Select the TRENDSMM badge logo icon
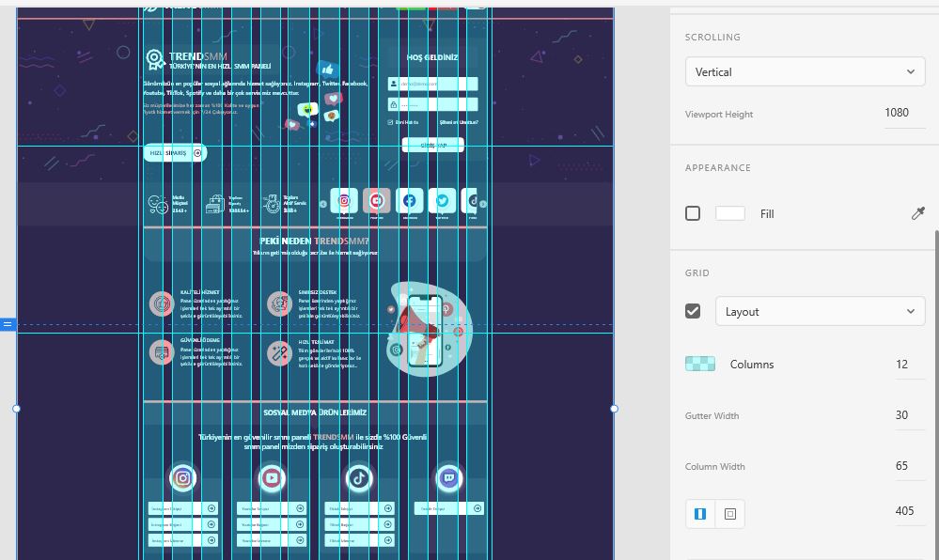The image size is (939, 560). pyautogui.click(x=155, y=58)
